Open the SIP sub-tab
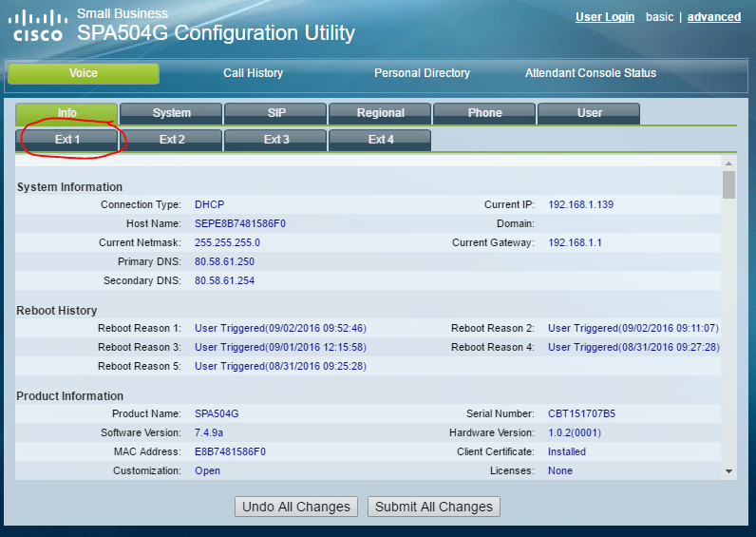756x537 pixels. pos(275,113)
